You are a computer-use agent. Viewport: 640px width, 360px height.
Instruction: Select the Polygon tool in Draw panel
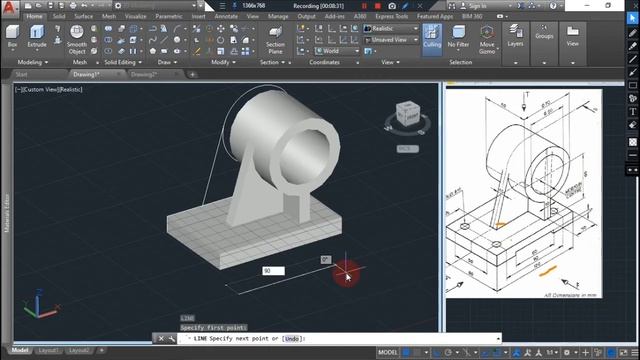(x=152, y=51)
